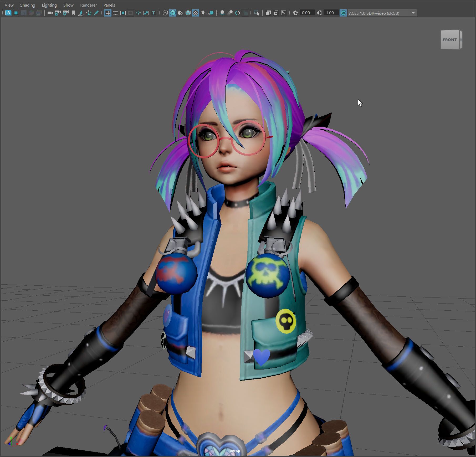Viewport: 476px width, 457px height.
Task: Click use default material icon
Action: point(180,13)
